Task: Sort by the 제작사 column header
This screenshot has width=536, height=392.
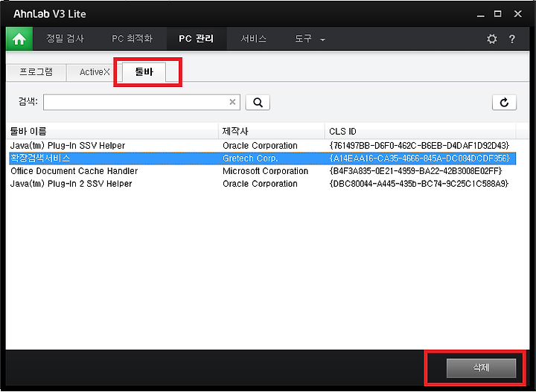Action: [272, 131]
